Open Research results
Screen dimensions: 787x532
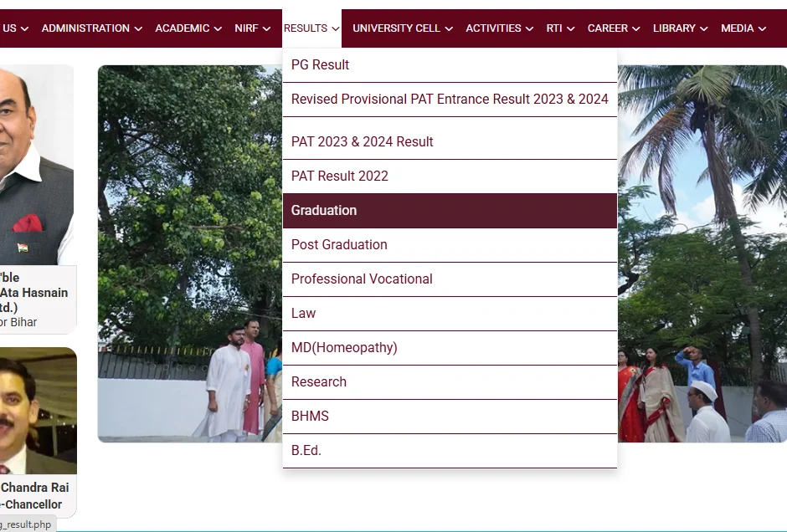click(x=450, y=382)
